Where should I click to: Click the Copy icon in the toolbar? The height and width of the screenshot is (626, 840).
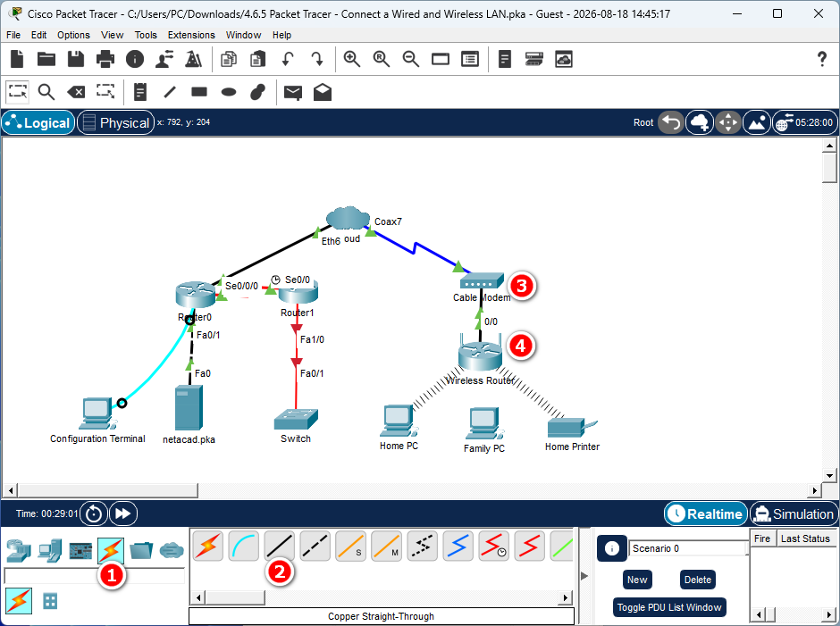point(229,59)
